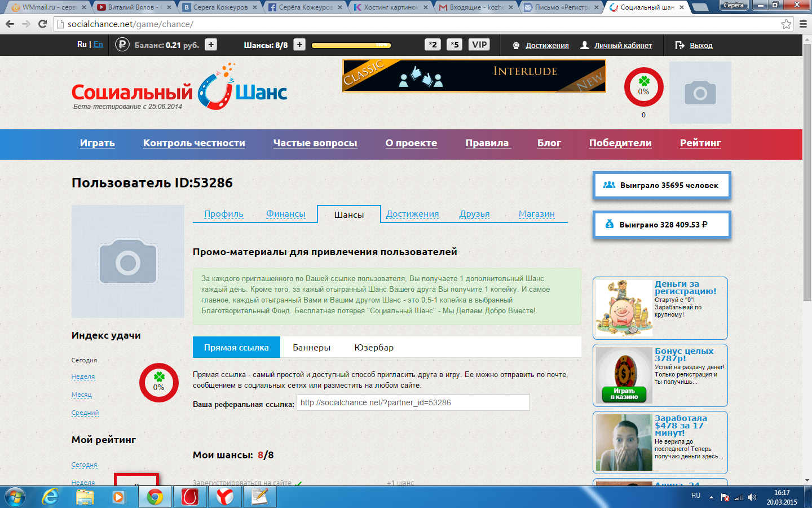Click the Classic Interlude banner
This screenshot has height=508, width=812.
click(474, 76)
